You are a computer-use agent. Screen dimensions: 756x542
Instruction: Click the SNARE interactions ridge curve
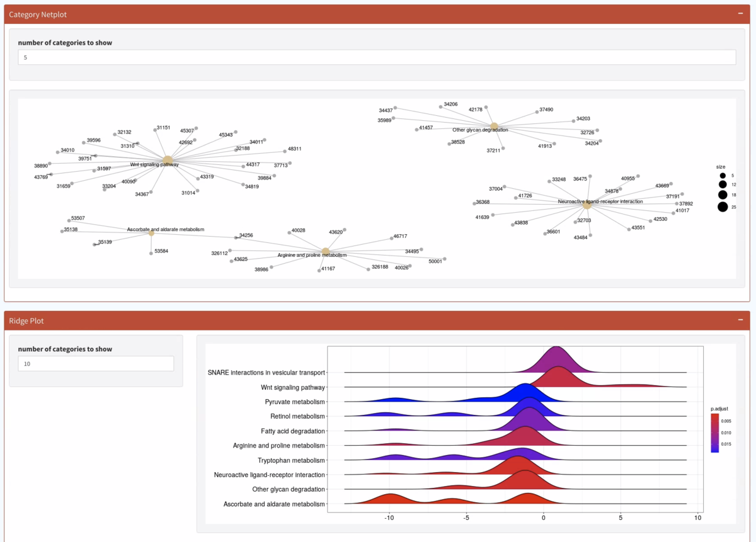click(556, 360)
